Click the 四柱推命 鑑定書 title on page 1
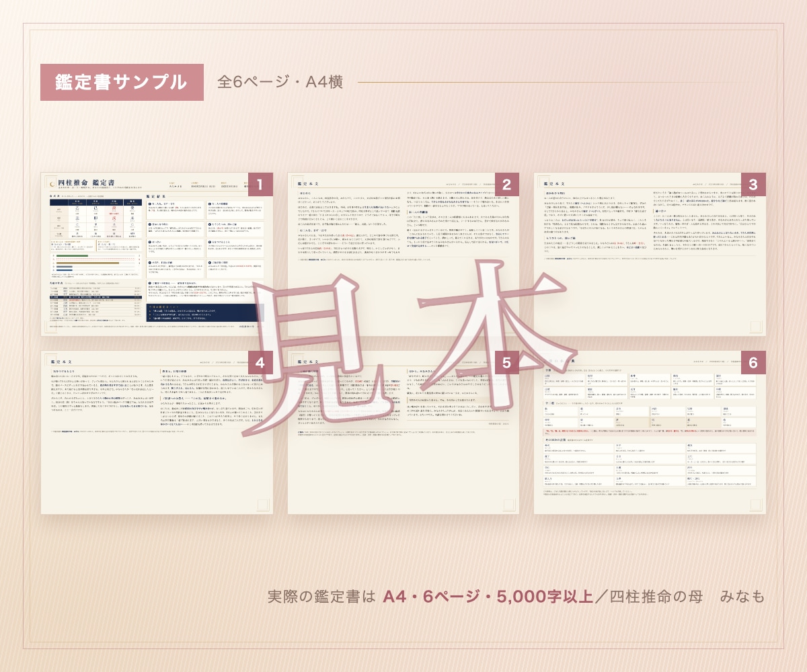Image resolution: width=807 pixels, height=672 pixels. click(86, 183)
